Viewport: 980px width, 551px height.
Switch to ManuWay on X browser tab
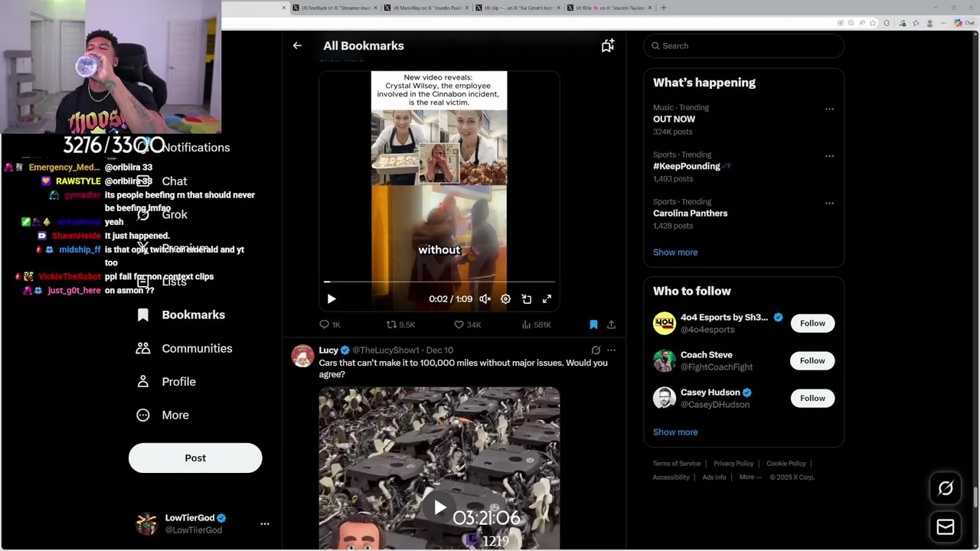click(426, 8)
